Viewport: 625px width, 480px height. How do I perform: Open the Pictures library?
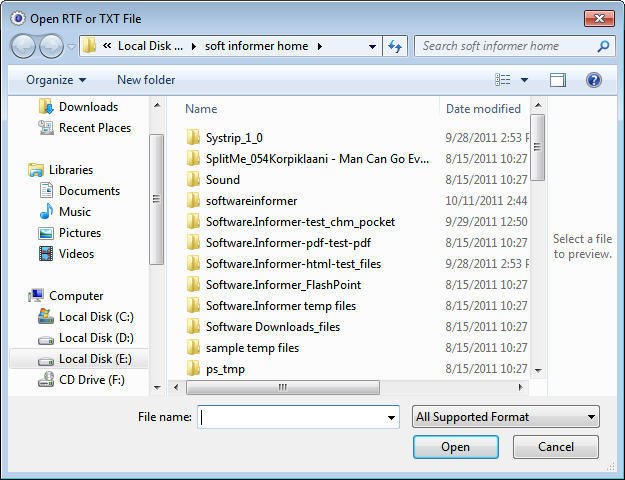point(70,233)
